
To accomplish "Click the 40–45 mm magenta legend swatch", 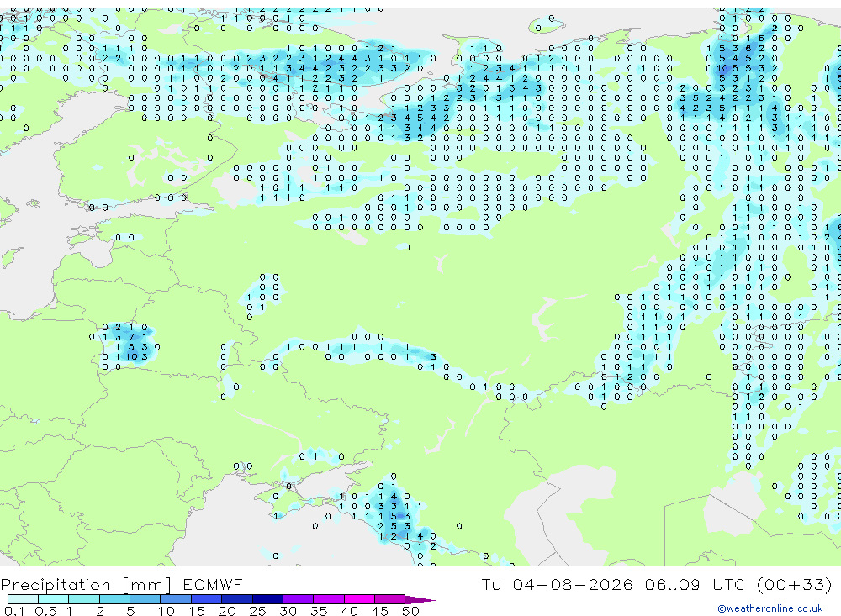I will point(359,599).
